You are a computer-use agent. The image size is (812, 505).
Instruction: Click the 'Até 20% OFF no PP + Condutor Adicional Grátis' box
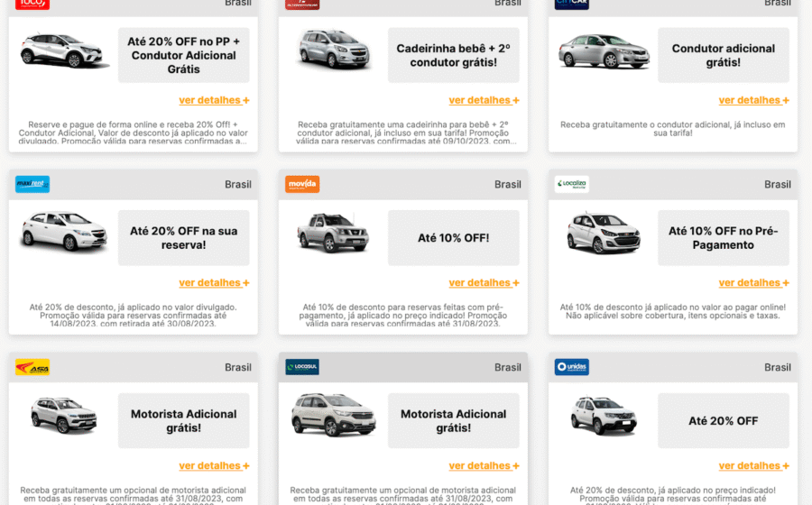coord(183,55)
